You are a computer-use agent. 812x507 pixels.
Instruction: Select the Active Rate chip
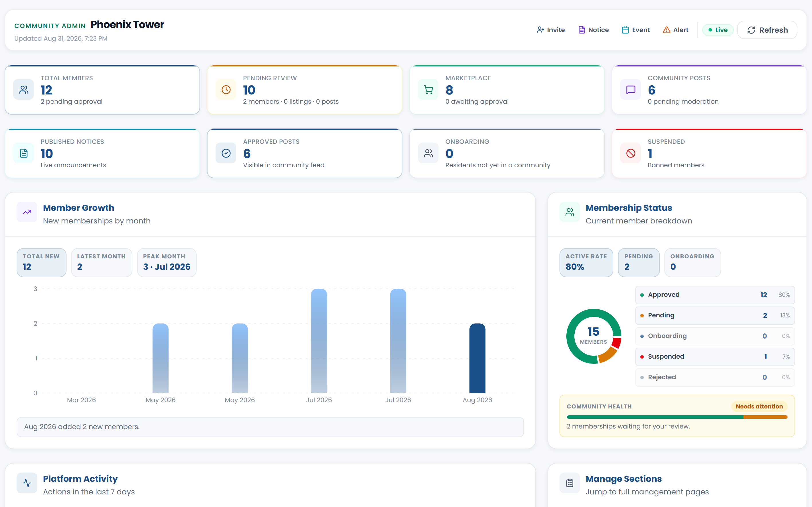(586, 263)
